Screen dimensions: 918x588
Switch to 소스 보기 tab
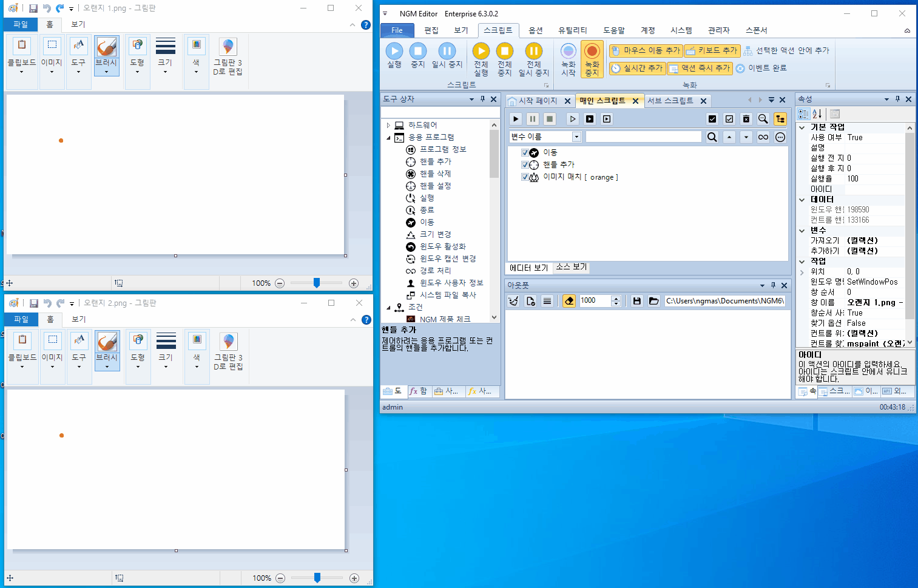pyautogui.click(x=572, y=267)
